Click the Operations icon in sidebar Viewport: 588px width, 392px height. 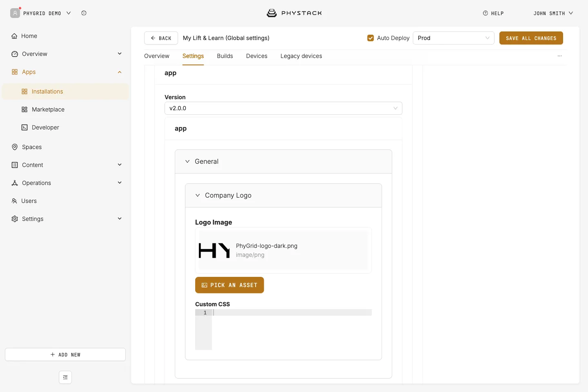coord(15,183)
